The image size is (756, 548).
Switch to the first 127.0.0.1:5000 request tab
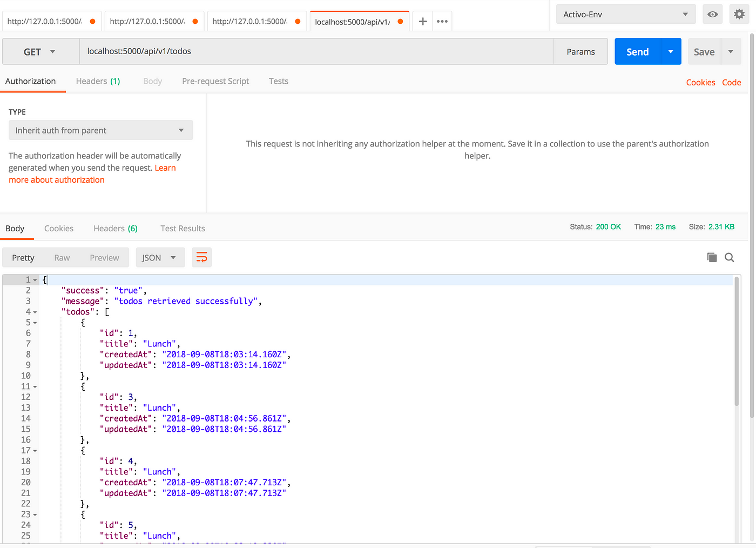coord(51,21)
